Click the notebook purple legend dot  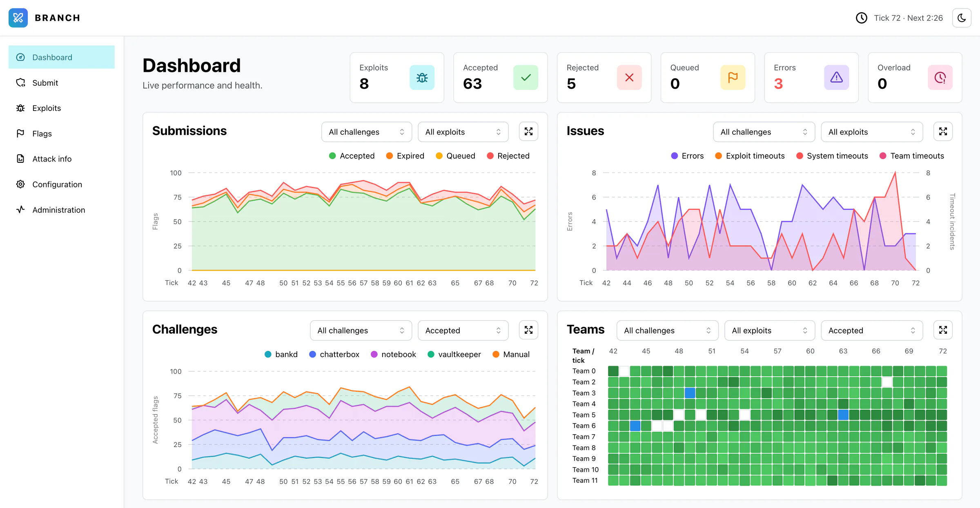pyautogui.click(x=374, y=355)
